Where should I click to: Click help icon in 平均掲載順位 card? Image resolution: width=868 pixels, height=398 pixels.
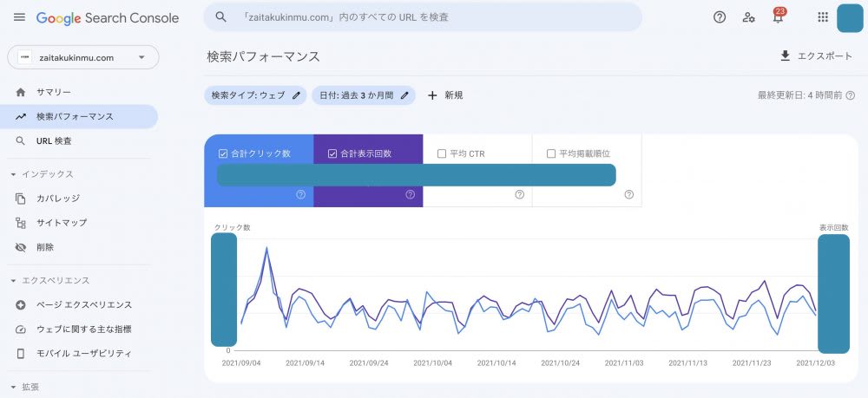(x=628, y=194)
